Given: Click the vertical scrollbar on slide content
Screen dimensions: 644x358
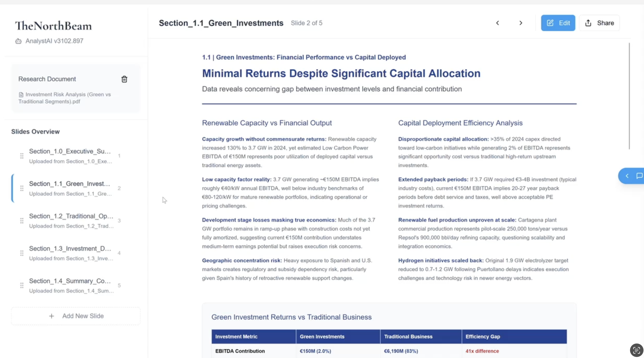Looking at the screenshot, I should click(x=629, y=96).
